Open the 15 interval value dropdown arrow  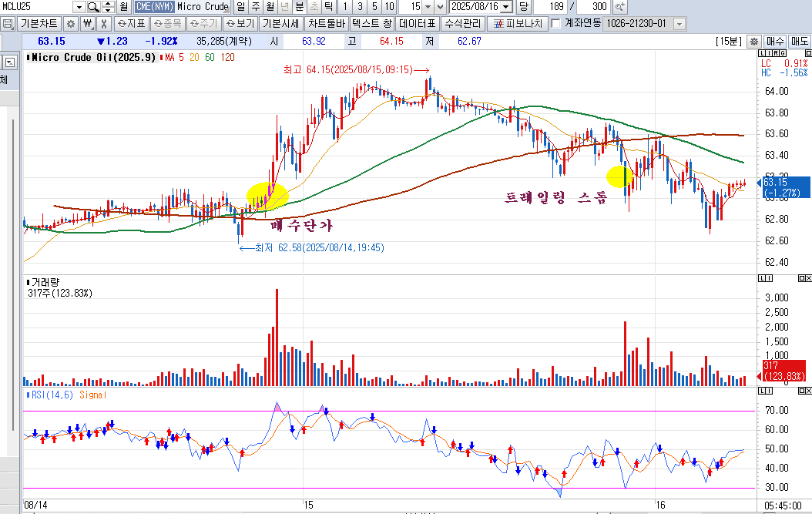428,7
